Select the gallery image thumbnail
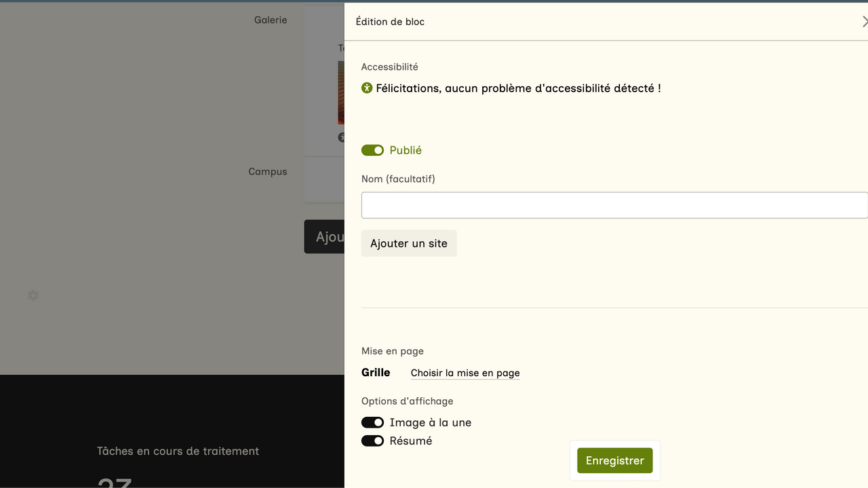868x488 pixels. coord(341,93)
